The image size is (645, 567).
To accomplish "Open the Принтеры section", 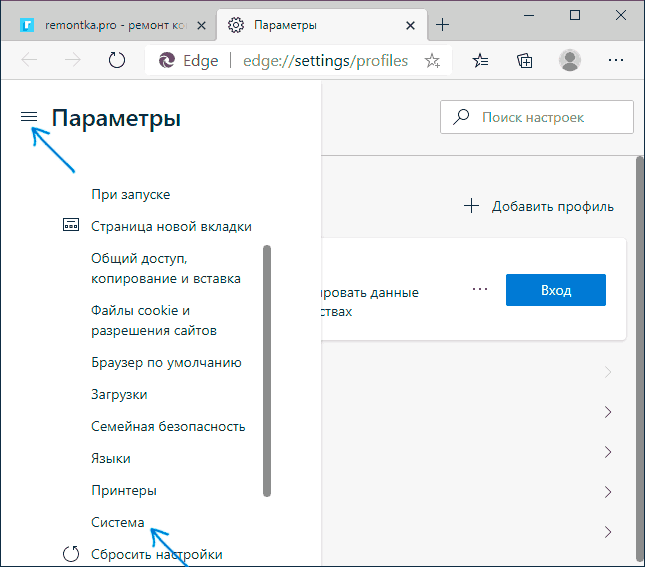I will tap(124, 490).
